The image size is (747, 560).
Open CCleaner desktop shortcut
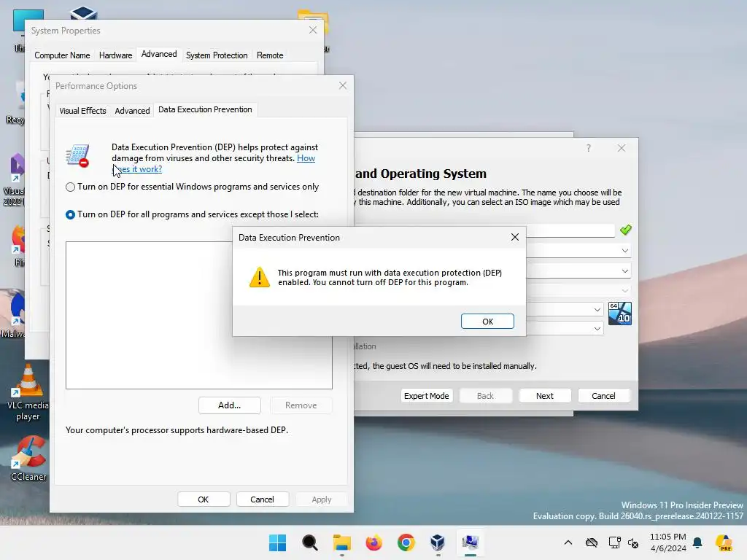coord(28,458)
